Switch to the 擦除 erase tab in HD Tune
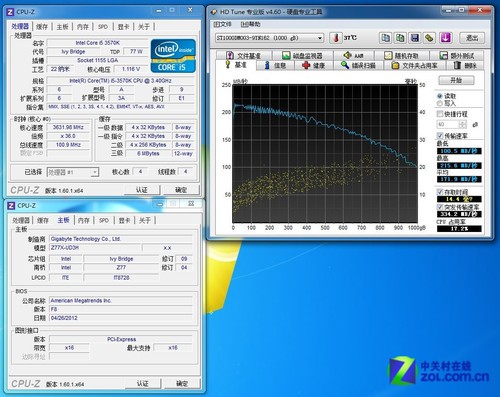The width and height of the screenshot is (500, 397). 465,65
